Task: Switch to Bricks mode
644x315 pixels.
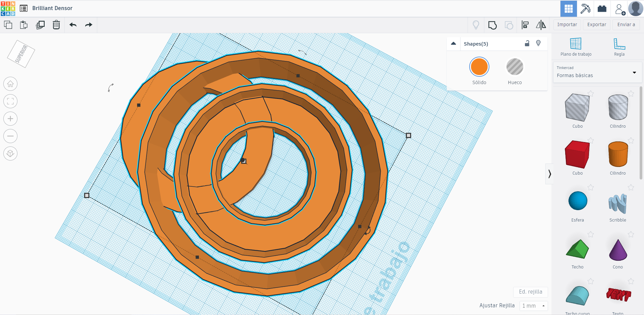Action: [602, 9]
